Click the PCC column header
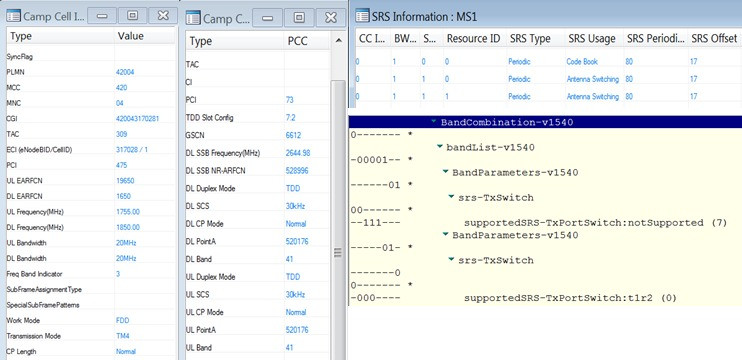 [307, 41]
